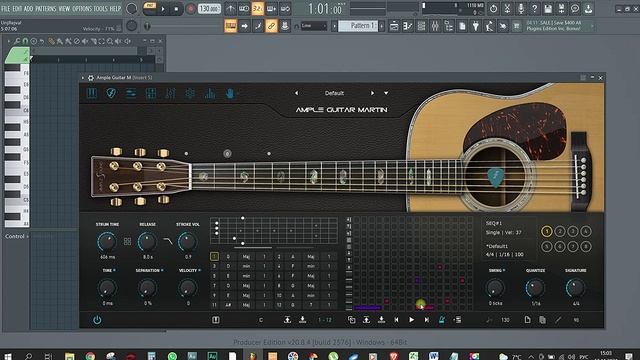This screenshot has width=640, height=360.
Task: Click the audio recording microphone icon
Action: 521,8
